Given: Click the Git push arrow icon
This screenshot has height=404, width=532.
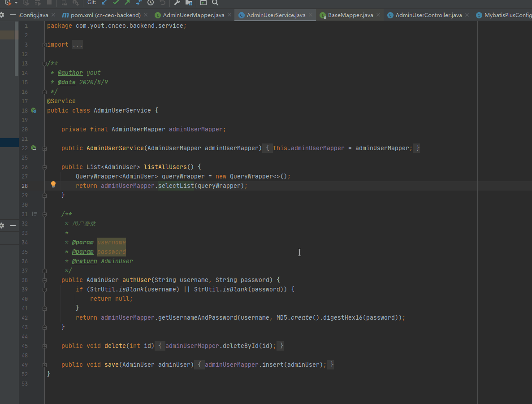Looking at the screenshot, I should pyautogui.click(x=127, y=2).
